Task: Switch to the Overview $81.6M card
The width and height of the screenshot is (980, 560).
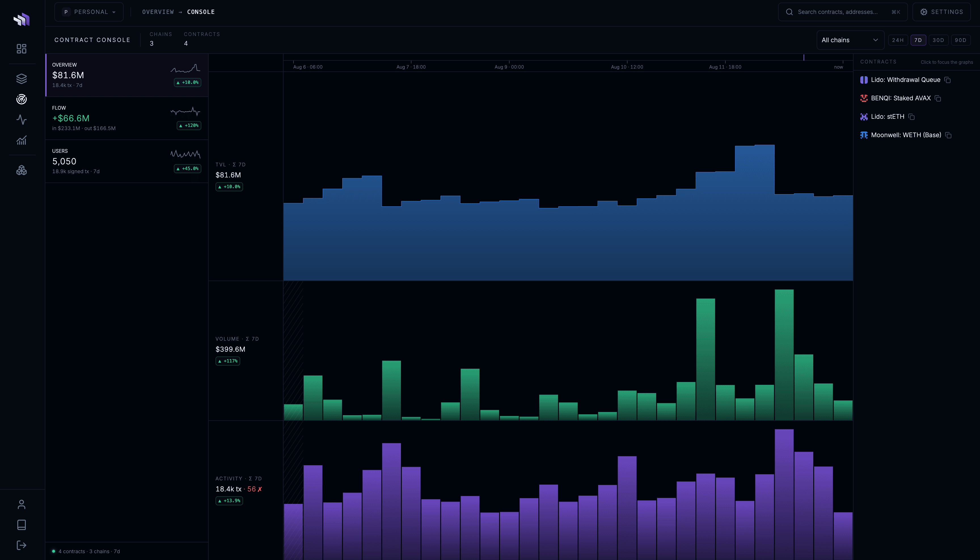Action: 127,75
